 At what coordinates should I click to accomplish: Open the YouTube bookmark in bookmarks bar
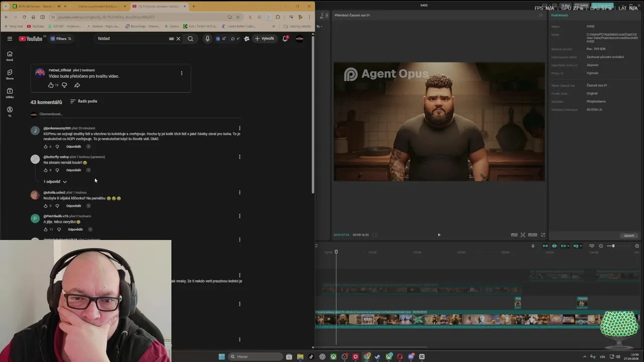pos(35,26)
